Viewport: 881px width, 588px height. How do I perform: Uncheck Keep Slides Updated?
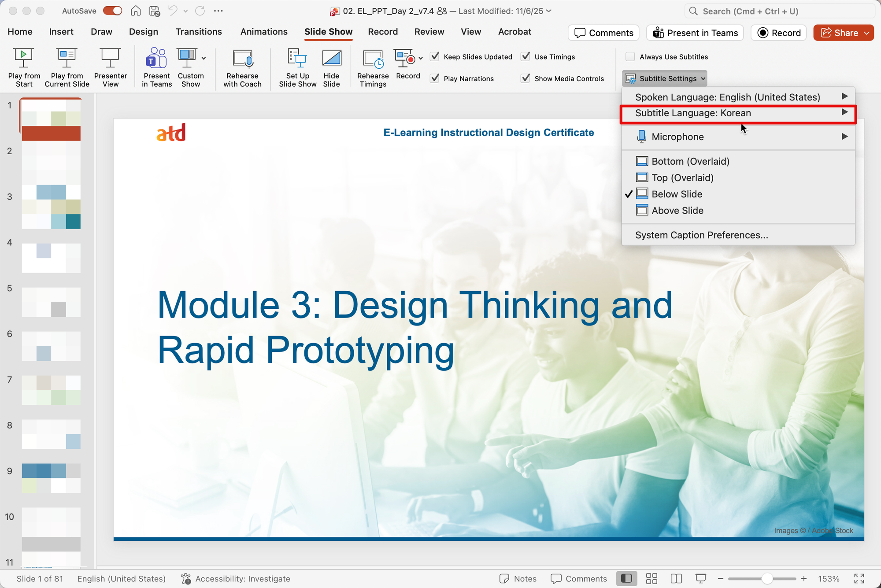point(435,56)
